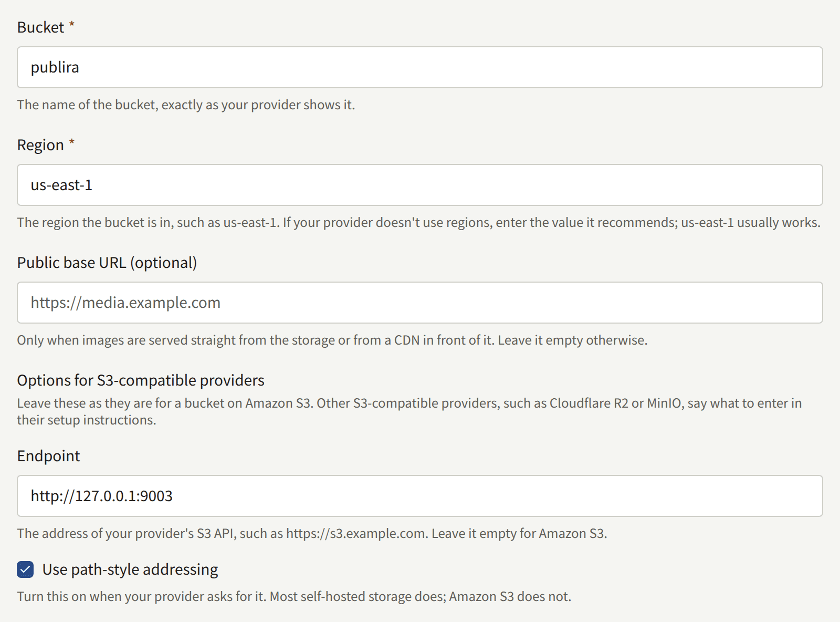Click the help text starting 'The address of your provider's S3 API'

coord(312,534)
